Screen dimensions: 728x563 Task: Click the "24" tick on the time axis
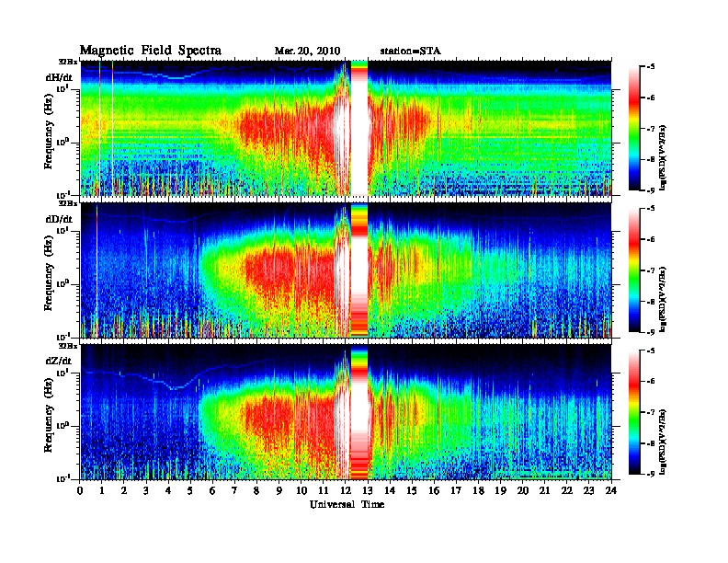tap(611, 490)
